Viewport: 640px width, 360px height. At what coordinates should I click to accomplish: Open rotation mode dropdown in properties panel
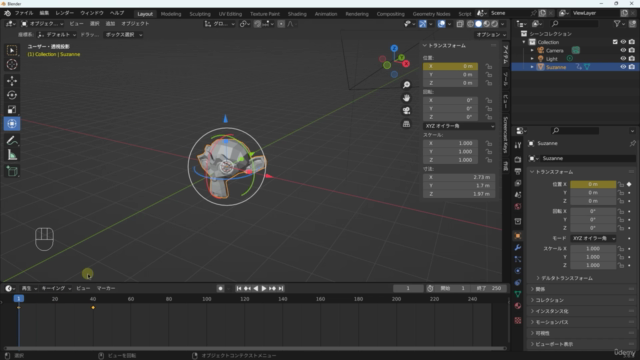point(593,238)
